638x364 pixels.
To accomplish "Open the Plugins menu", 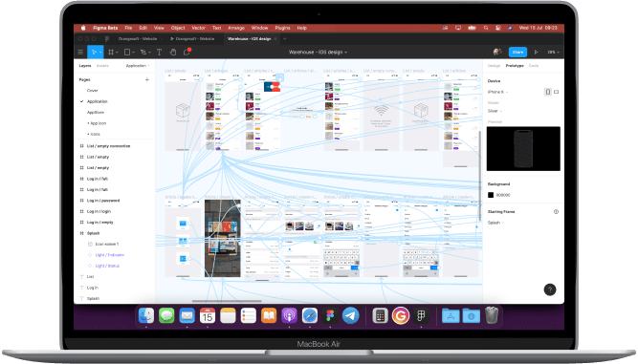I will [282, 28].
